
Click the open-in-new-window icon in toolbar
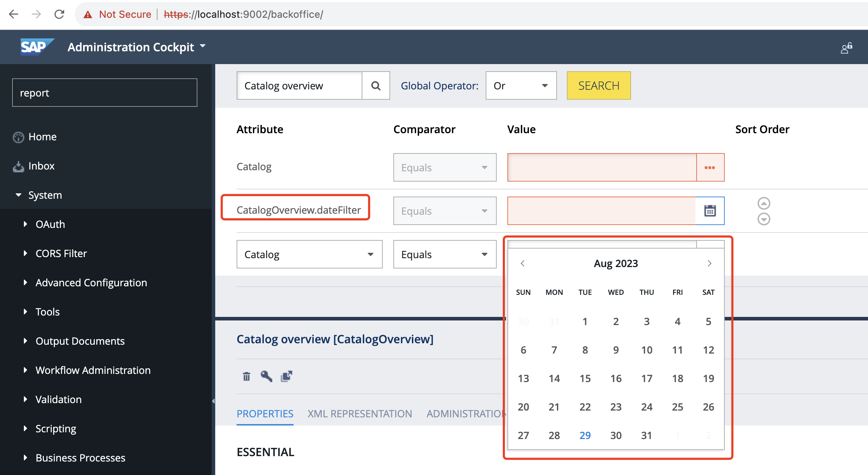[286, 376]
